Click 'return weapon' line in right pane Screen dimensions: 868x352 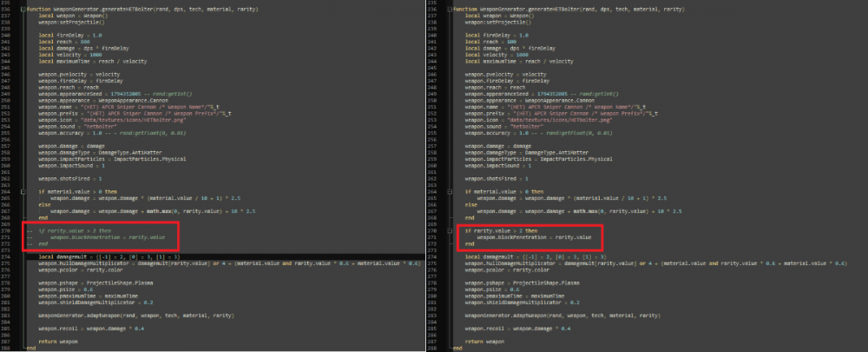coord(485,342)
